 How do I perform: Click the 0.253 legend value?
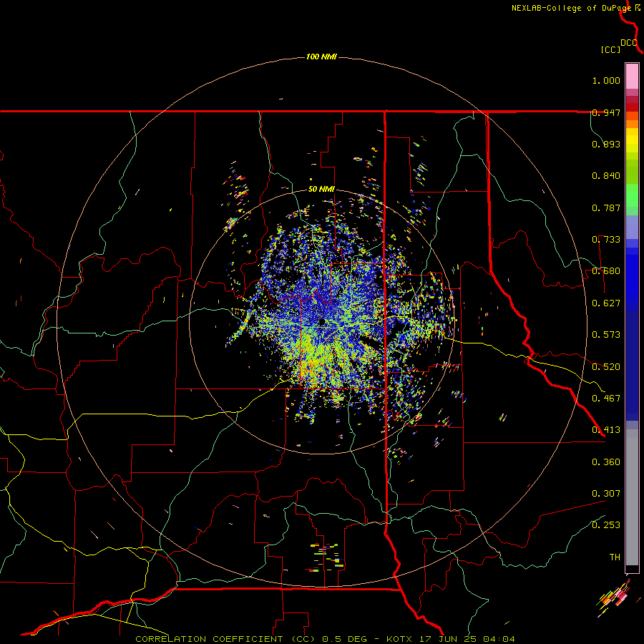[606, 525]
